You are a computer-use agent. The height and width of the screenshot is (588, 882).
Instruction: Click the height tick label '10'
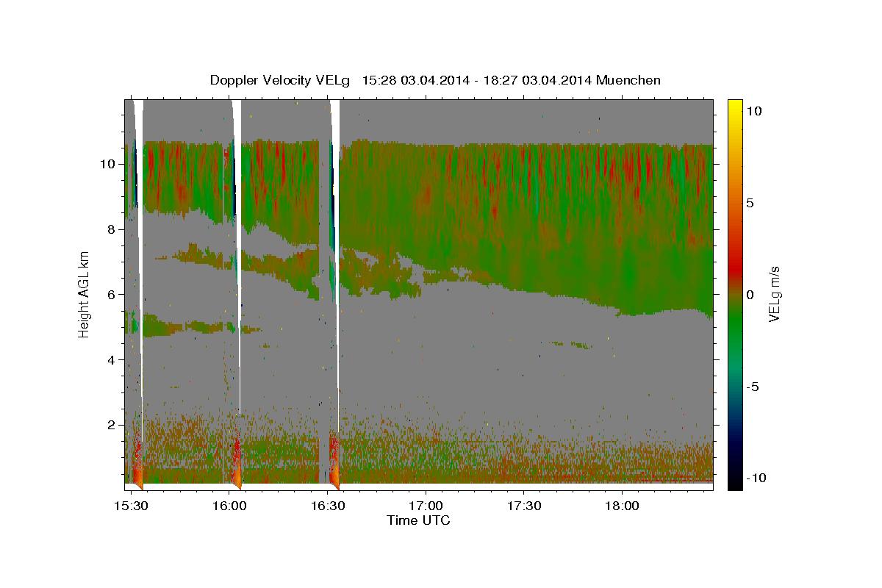tap(109, 164)
